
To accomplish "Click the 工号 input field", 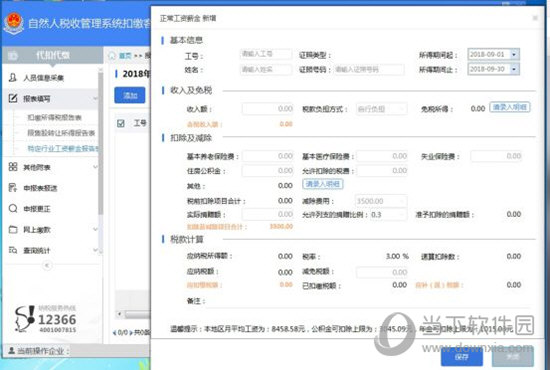I will 266,54.
